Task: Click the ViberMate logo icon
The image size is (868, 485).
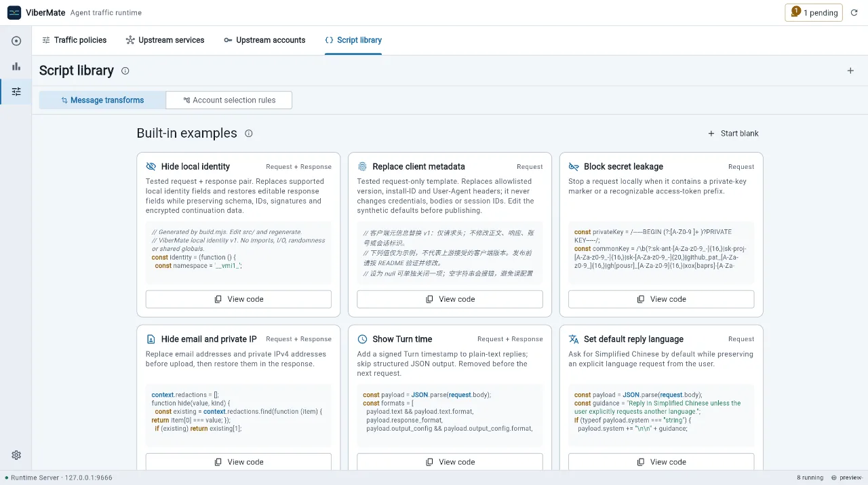Action: [x=14, y=12]
